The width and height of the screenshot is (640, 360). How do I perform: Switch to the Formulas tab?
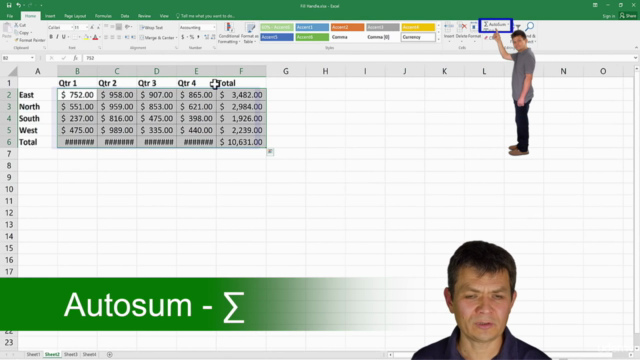point(103,16)
